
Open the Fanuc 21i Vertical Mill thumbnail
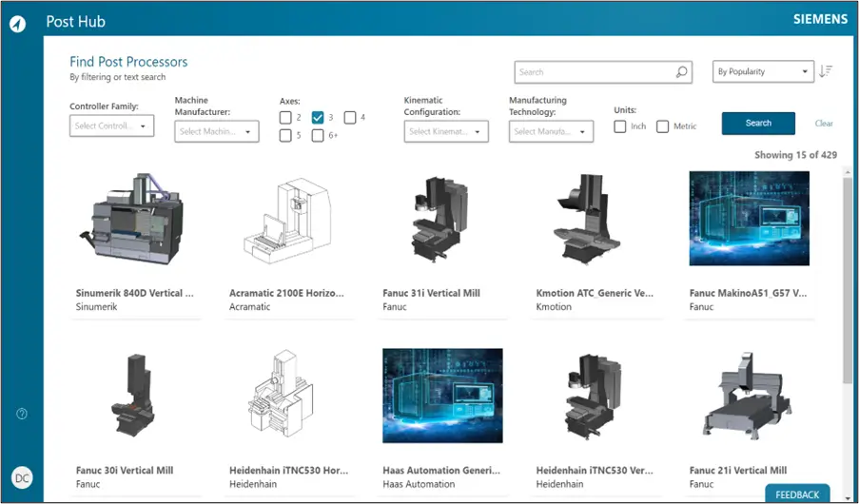pyautogui.click(x=750, y=397)
